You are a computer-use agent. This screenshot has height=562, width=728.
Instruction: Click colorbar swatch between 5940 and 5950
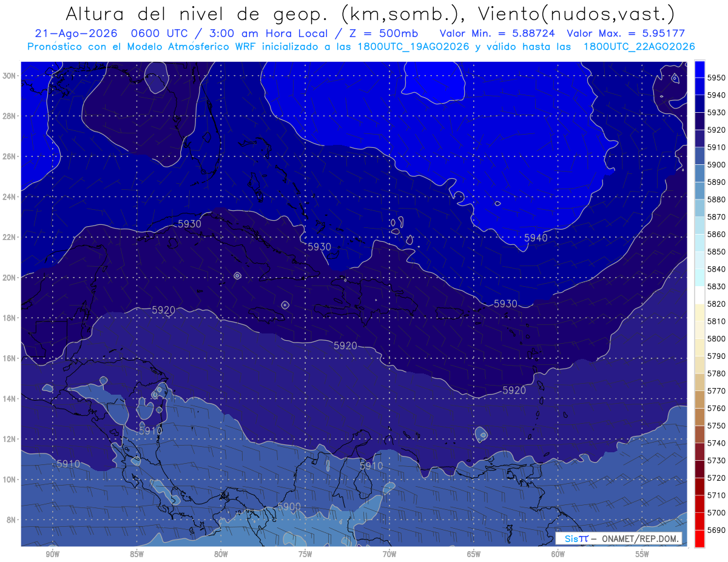(699, 87)
